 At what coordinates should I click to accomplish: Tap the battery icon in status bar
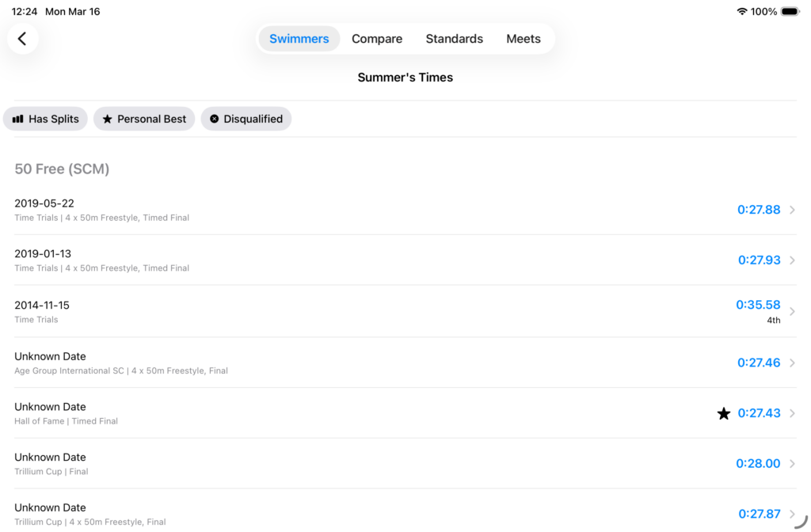(x=790, y=12)
